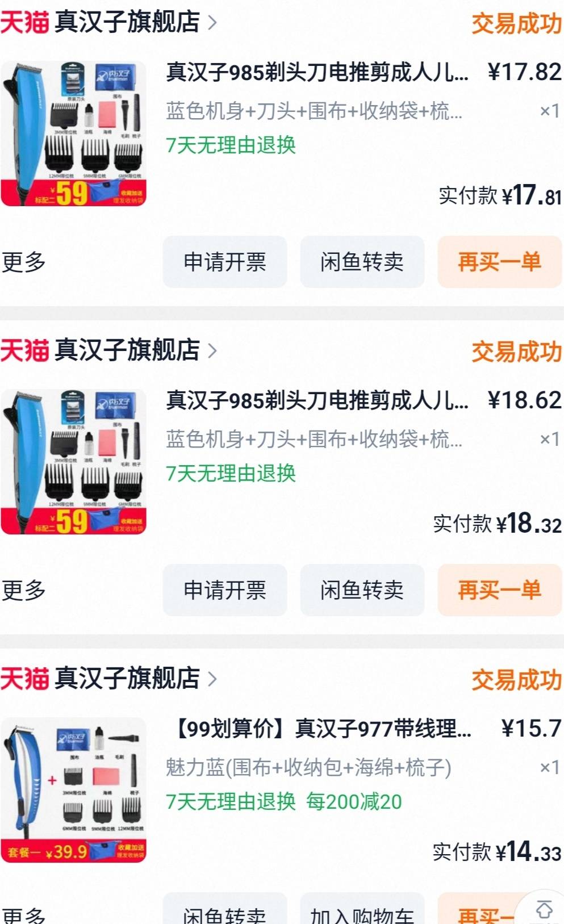Click 闲鱼转卖 on the ¥17.81 order
The height and width of the screenshot is (924, 564).
362,262
